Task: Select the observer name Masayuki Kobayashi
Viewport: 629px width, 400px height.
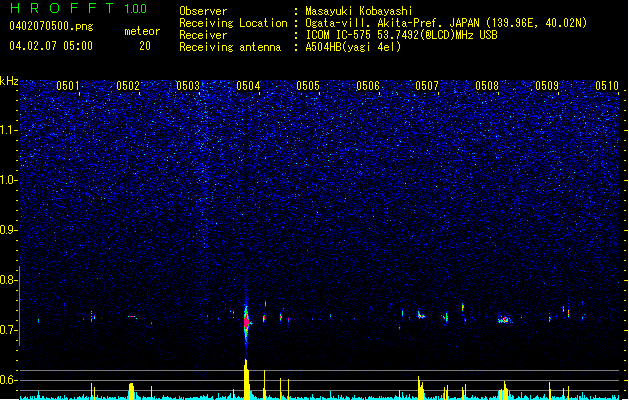Action: 359,11
